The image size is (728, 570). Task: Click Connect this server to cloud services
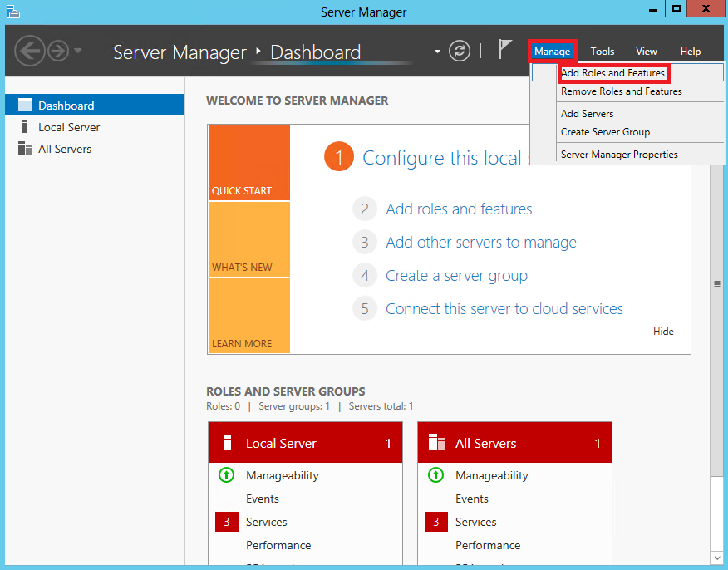[504, 308]
